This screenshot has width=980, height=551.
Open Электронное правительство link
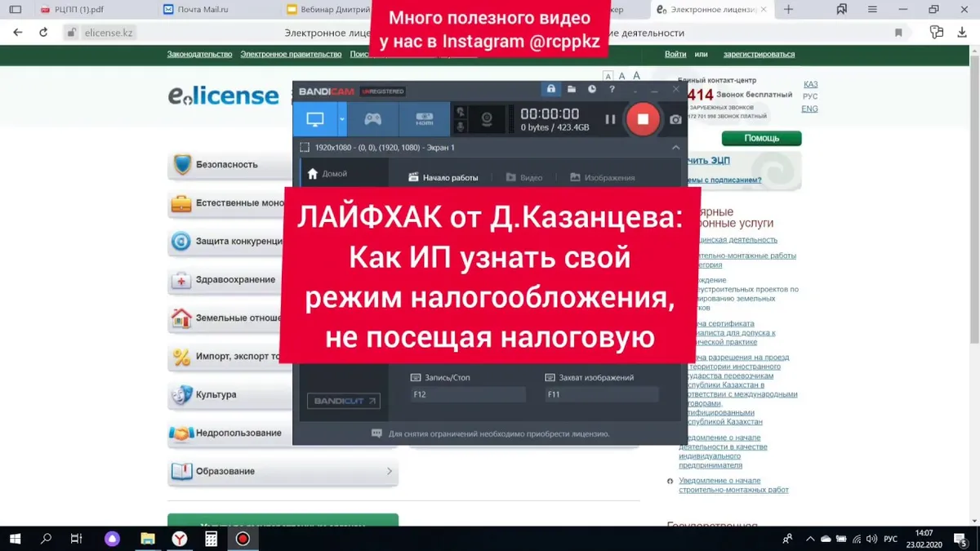point(291,54)
